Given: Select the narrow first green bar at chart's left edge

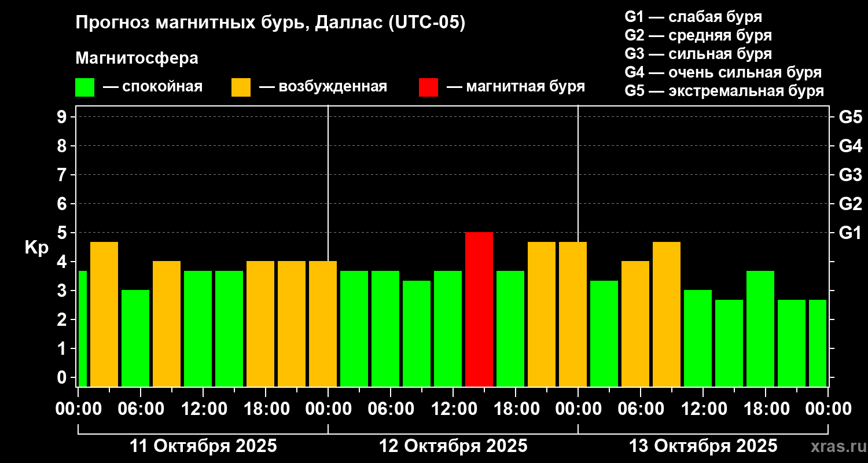Looking at the screenshot, I should point(82,329).
